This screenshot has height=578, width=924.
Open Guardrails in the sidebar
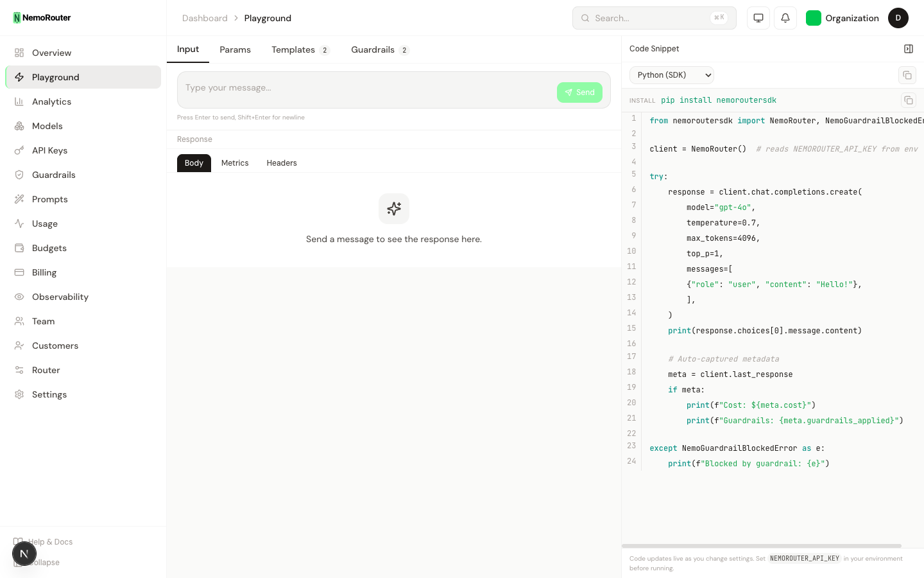(53, 175)
